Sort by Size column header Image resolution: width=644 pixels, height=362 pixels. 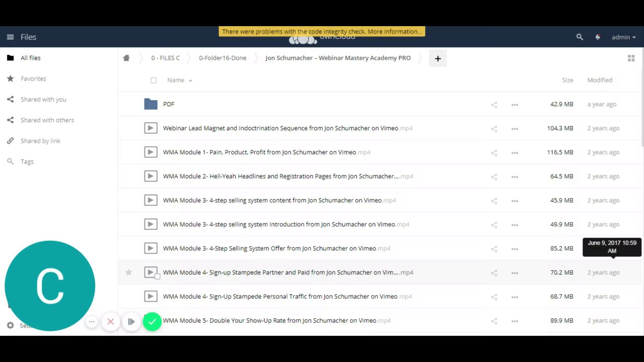click(568, 80)
